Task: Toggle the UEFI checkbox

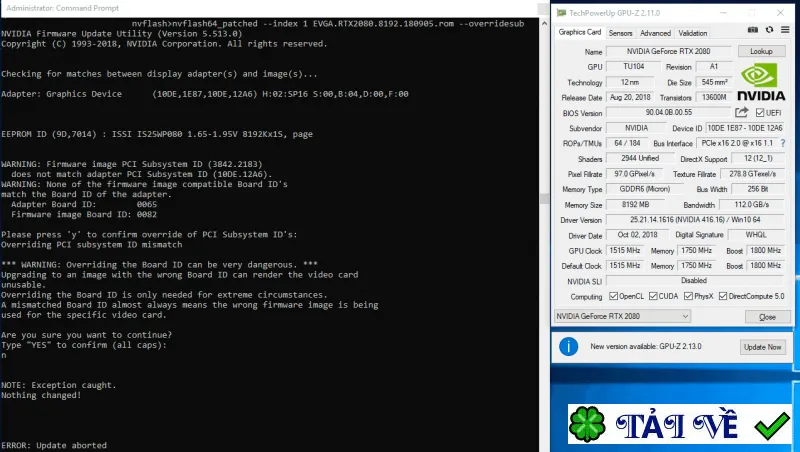Action: tap(760, 113)
